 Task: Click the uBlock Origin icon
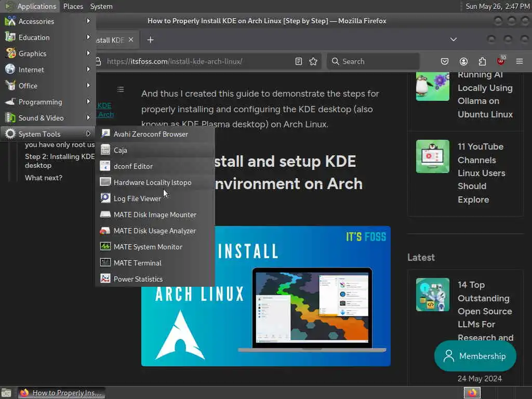501,61
